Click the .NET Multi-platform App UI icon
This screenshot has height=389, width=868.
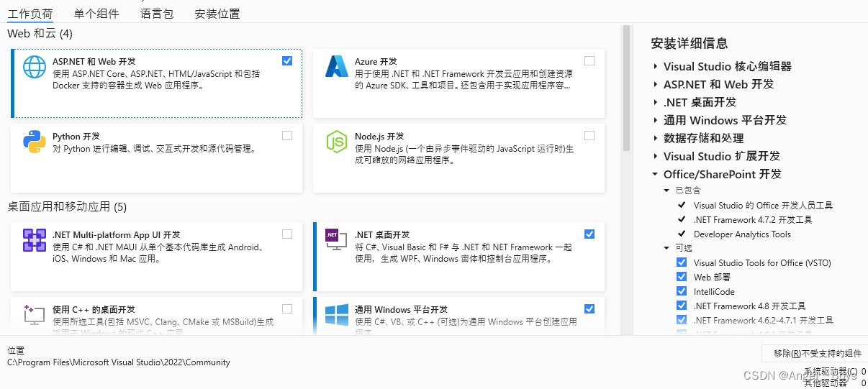(35, 240)
